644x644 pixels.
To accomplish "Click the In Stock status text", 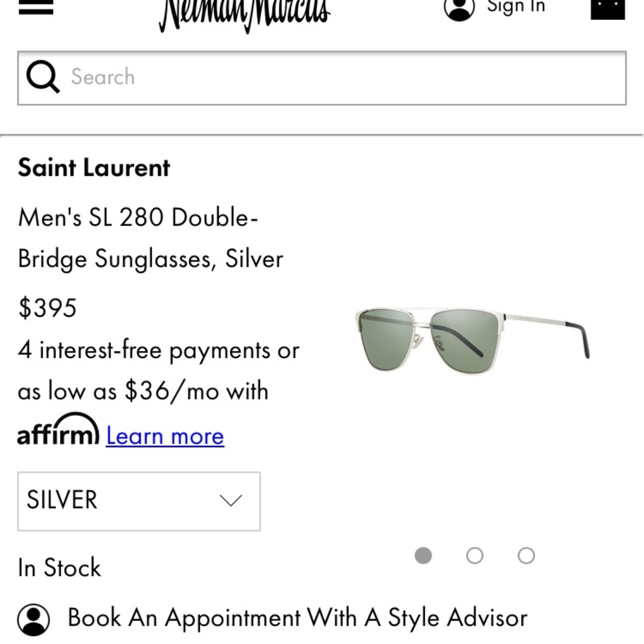I will tap(59, 567).
